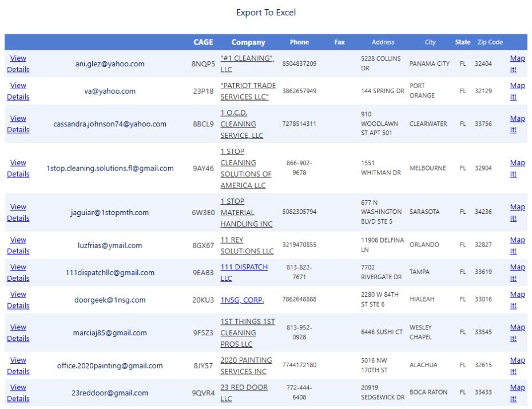Open View Details for marciaj85@gmail.com row
Screen dimensions: 532x409
pos(18,333)
